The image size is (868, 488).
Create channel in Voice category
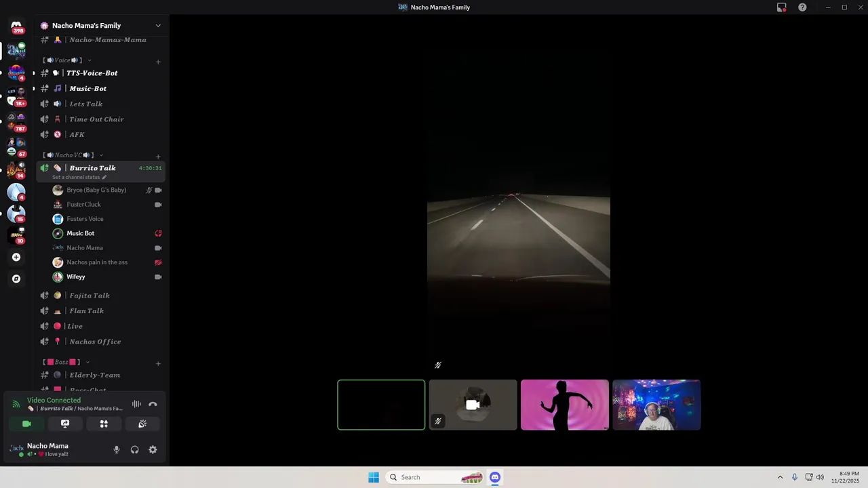tap(158, 62)
